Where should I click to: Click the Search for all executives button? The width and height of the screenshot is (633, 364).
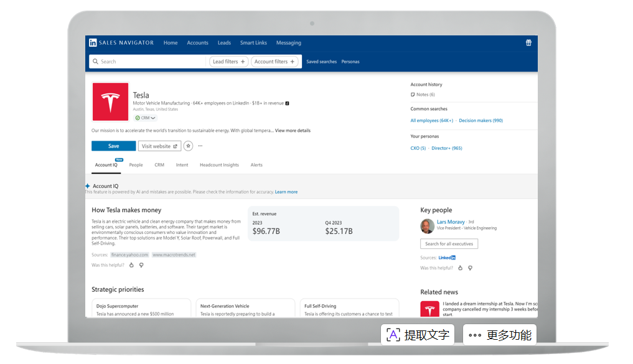(x=449, y=244)
